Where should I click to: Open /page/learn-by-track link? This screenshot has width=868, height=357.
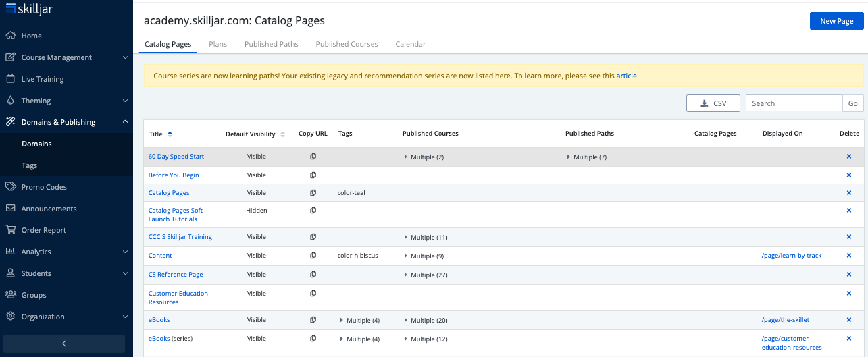[x=791, y=256]
